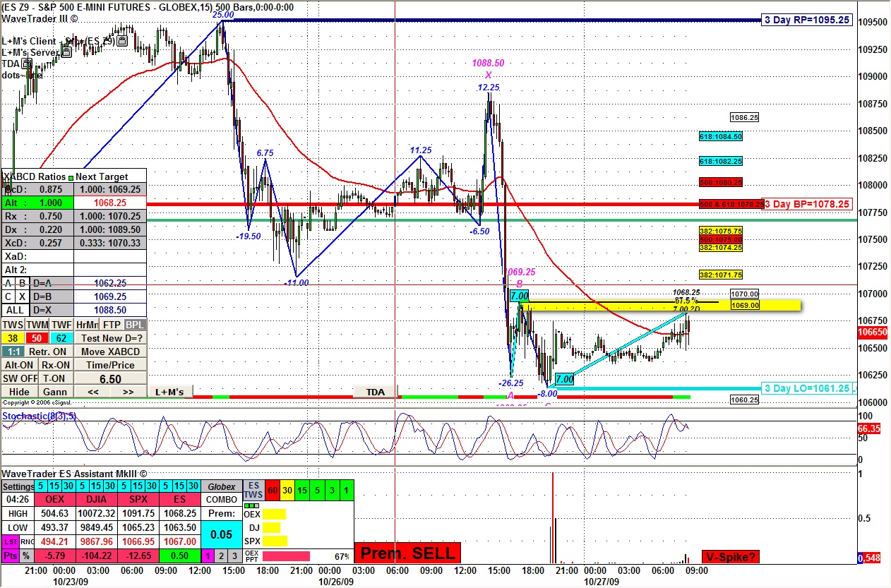Click the Time/Price button
This screenshot has width=891, height=588.
[111, 365]
